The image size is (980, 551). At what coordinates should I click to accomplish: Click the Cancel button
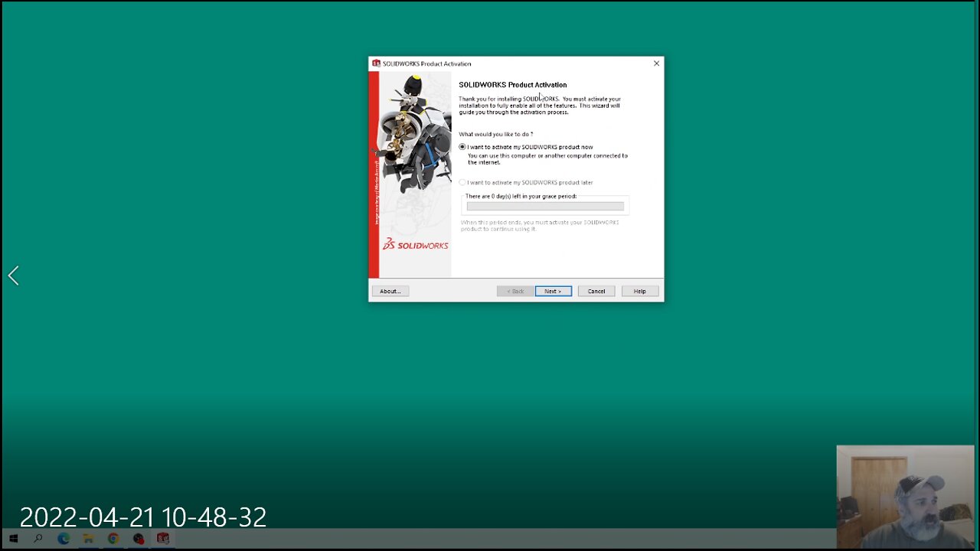596,291
